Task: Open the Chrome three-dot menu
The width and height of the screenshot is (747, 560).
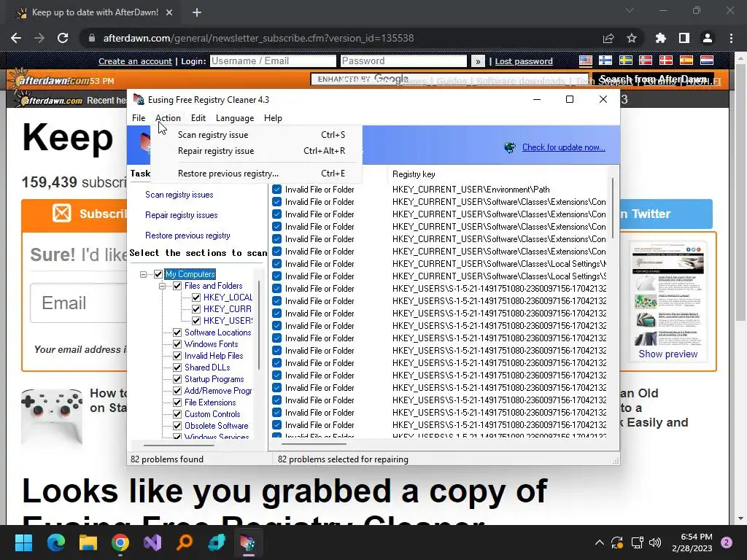Action: tap(731, 38)
